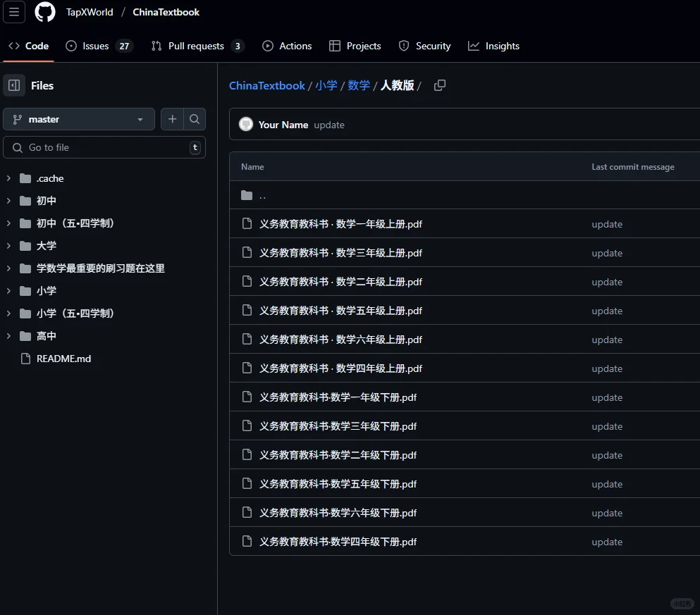
Task: Click the parent directory folder icon
Action: [x=247, y=195]
